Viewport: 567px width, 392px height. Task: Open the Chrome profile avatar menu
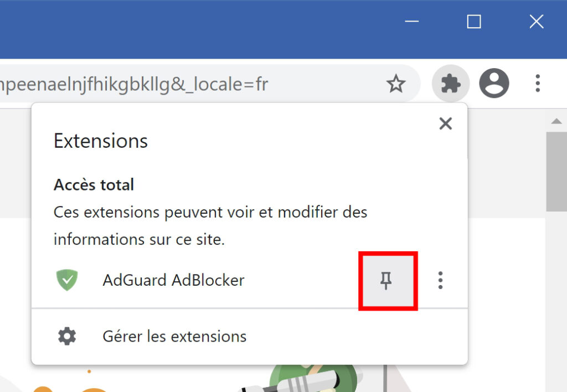[494, 83]
